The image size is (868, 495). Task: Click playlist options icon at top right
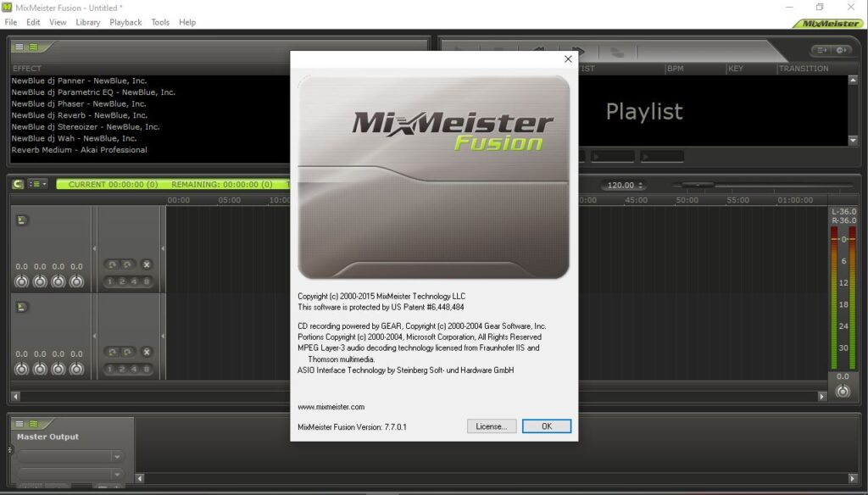point(822,50)
